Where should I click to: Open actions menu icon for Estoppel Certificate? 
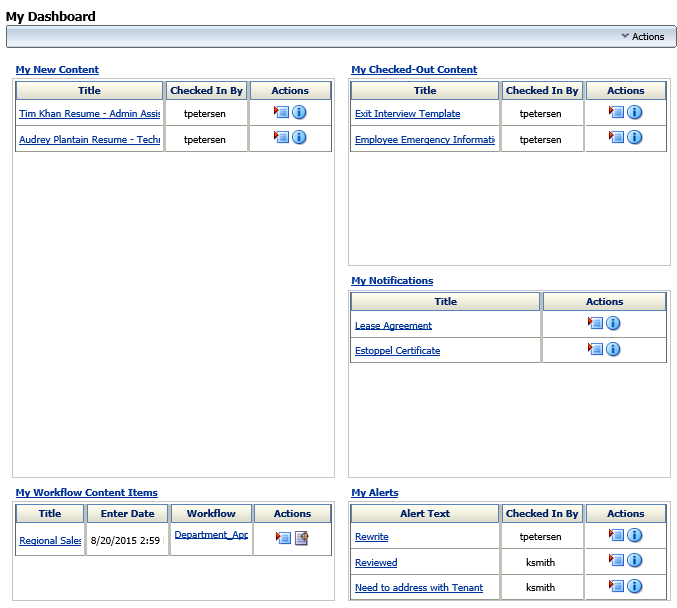pyautogui.click(x=595, y=349)
